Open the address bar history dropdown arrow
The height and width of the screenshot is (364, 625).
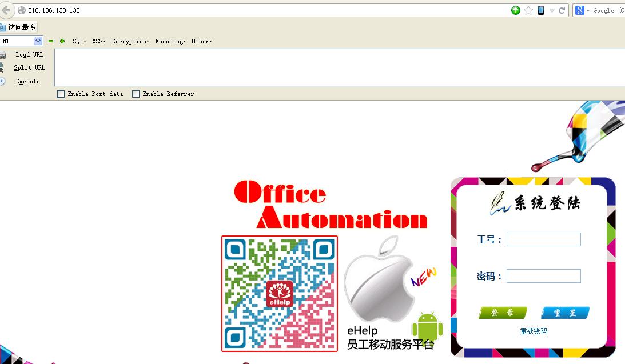(x=552, y=11)
